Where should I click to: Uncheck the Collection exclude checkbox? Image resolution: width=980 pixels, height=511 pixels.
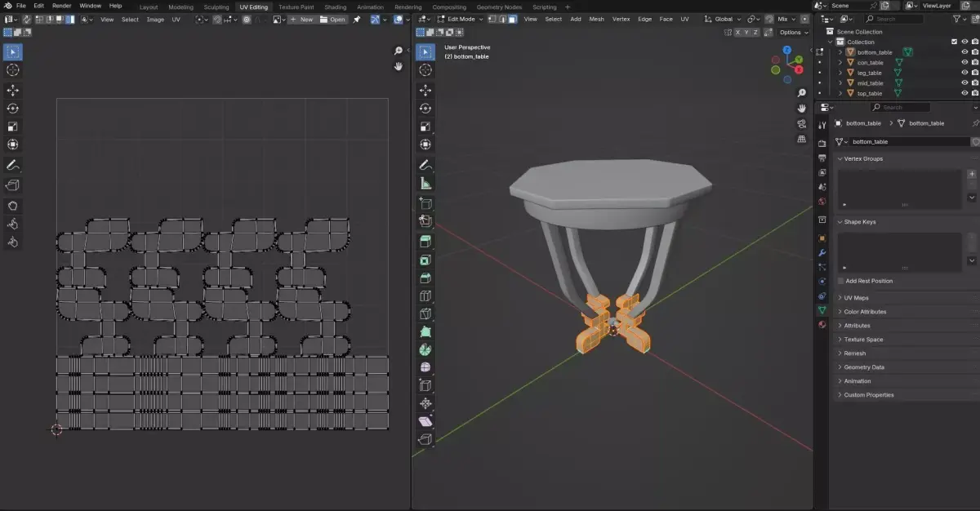[x=954, y=42]
